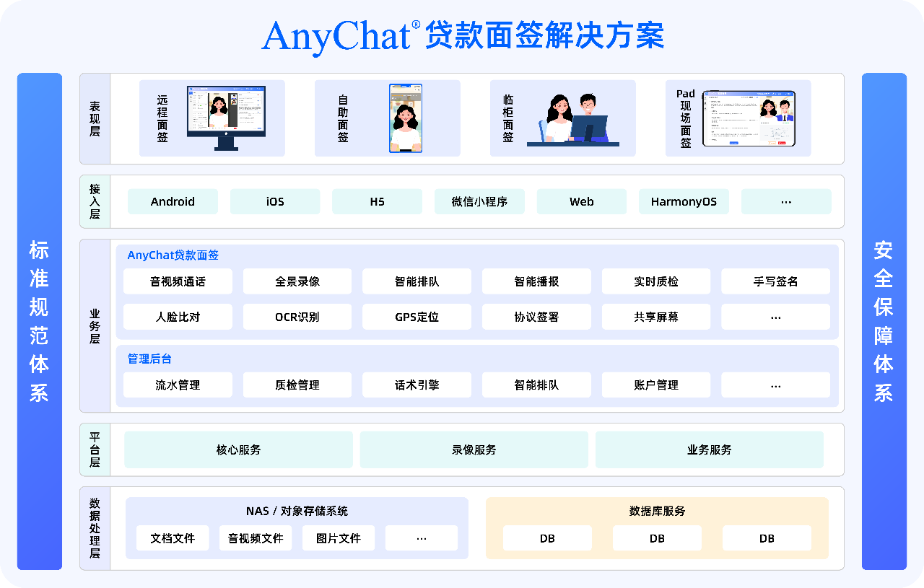This screenshot has height=588, width=924.
Task: Click the remote signing desktop monitor illustration
Action: click(226, 118)
